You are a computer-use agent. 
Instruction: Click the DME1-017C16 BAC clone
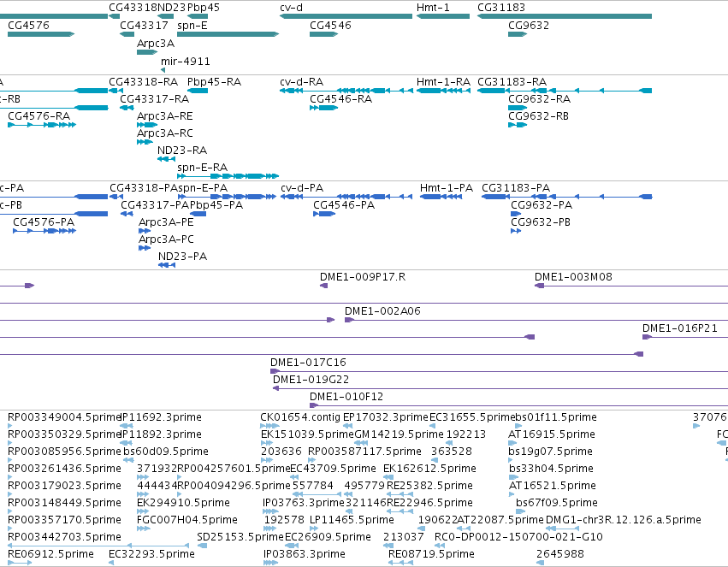pos(499,371)
